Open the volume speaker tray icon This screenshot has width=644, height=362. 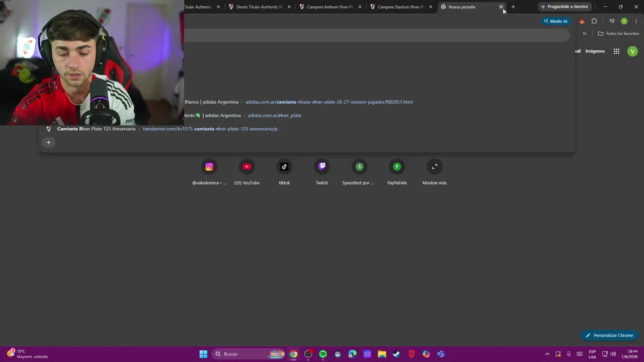[613, 354]
